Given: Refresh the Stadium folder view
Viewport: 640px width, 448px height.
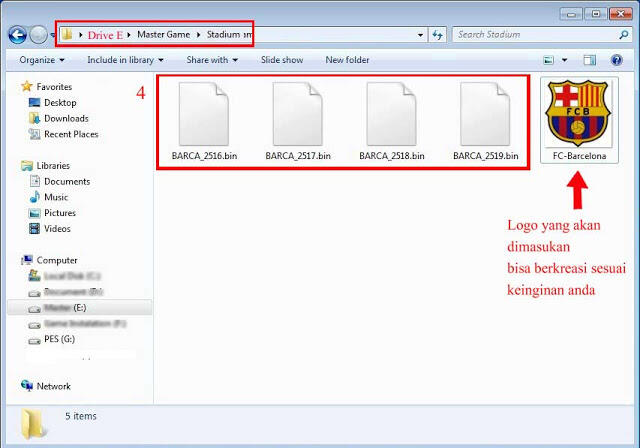Looking at the screenshot, I should (x=438, y=35).
